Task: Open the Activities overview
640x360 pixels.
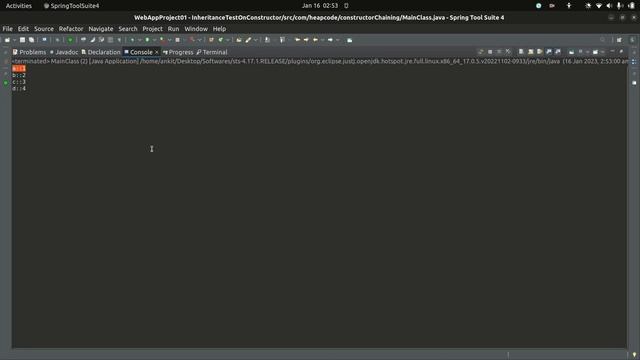Action: coord(19,6)
